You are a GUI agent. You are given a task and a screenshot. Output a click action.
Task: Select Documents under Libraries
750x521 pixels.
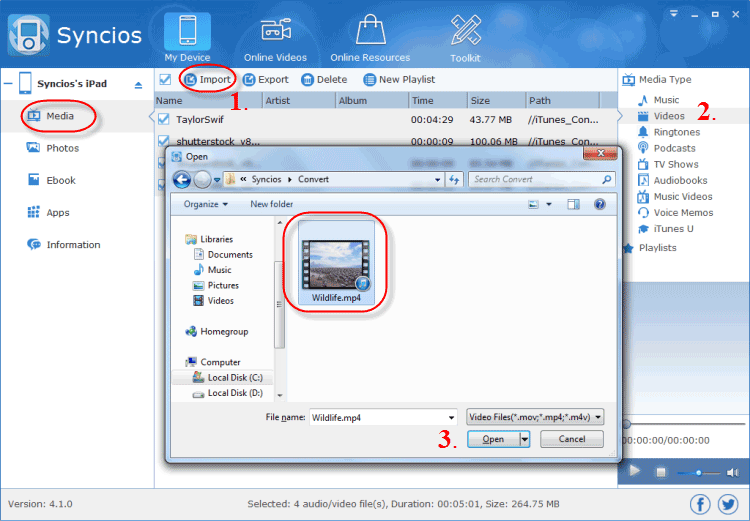point(223,255)
